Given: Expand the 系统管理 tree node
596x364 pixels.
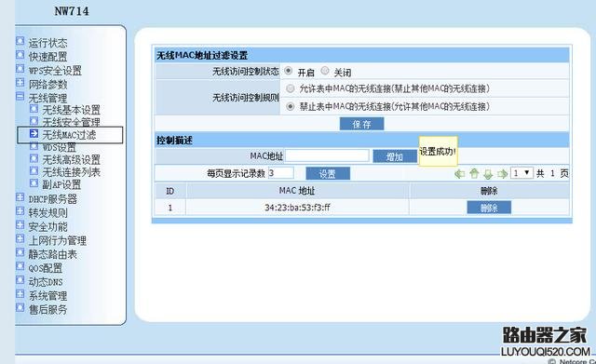Looking at the screenshot, I should [x=20, y=293].
